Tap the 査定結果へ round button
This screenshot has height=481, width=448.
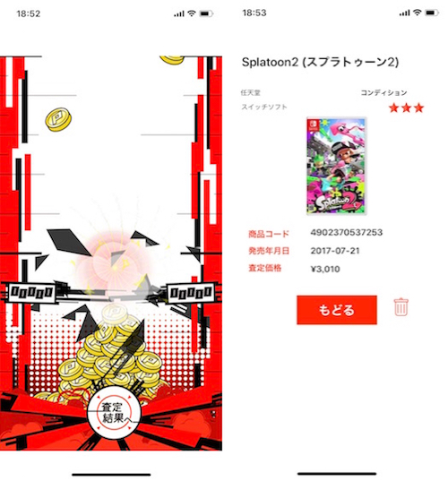point(115,413)
